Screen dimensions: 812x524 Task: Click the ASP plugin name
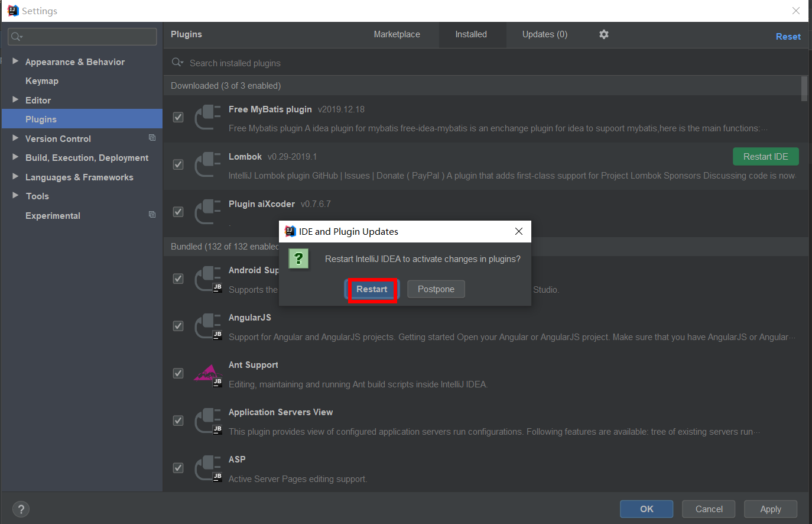[x=237, y=460]
